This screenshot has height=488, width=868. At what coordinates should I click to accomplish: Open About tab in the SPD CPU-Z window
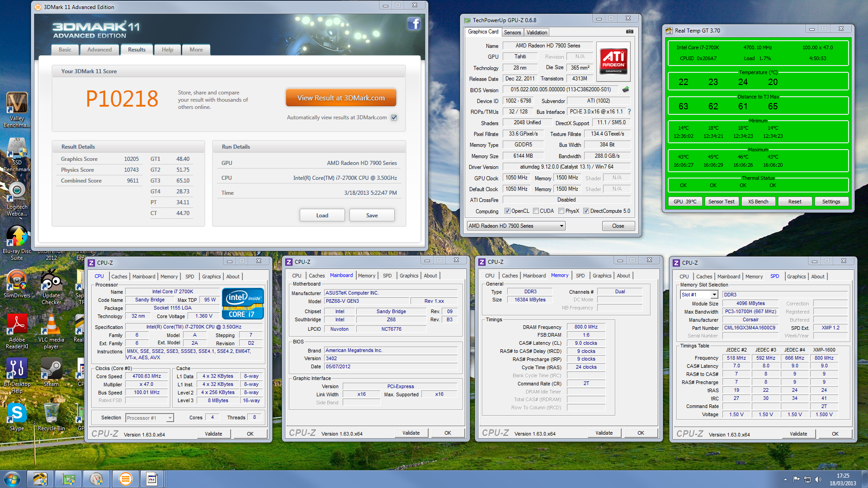pos(818,277)
